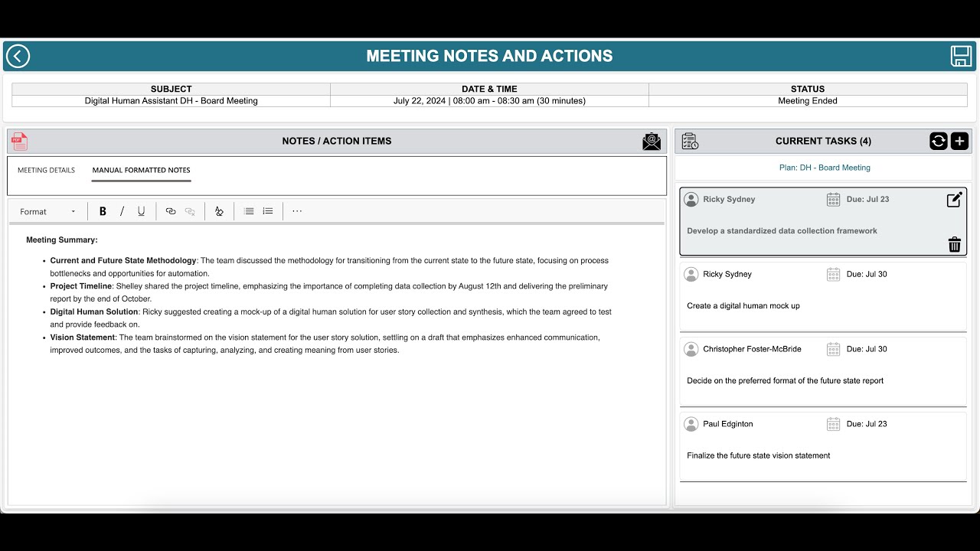Open the Plan: DH - Board Meeting link
The image size is (980, 551).
click(825, 168)
